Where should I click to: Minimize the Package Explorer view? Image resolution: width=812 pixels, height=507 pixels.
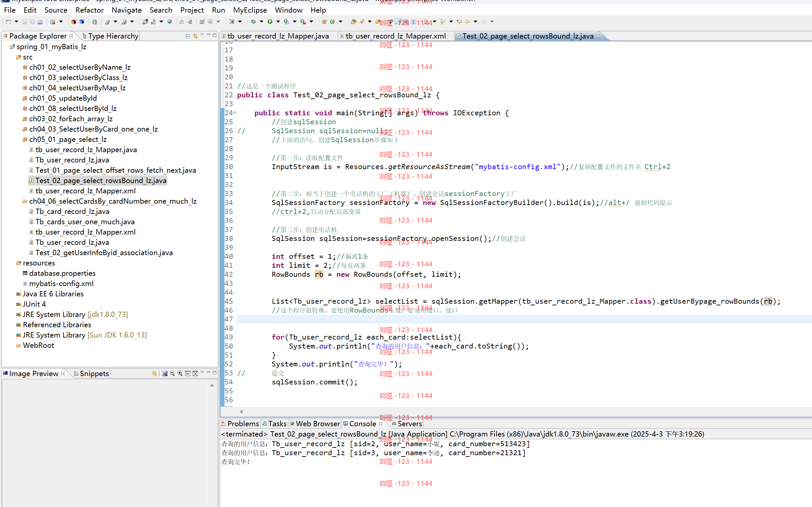coord(209,35)
